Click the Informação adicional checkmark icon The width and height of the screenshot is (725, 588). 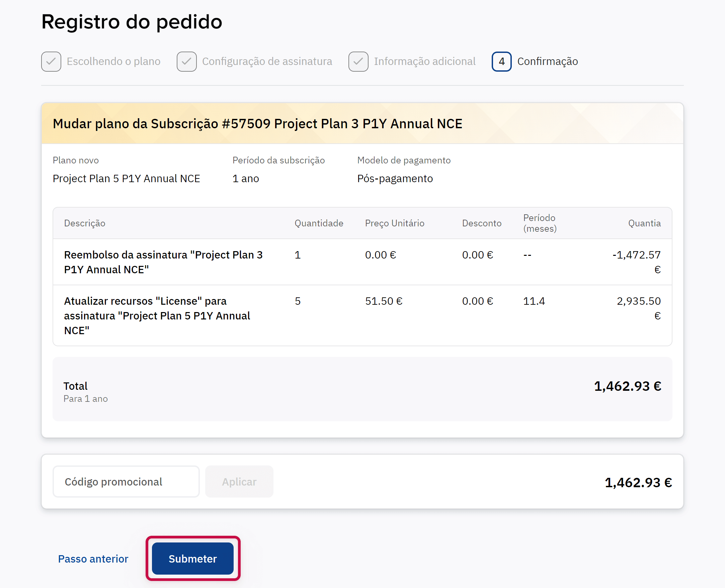point(358,61)
